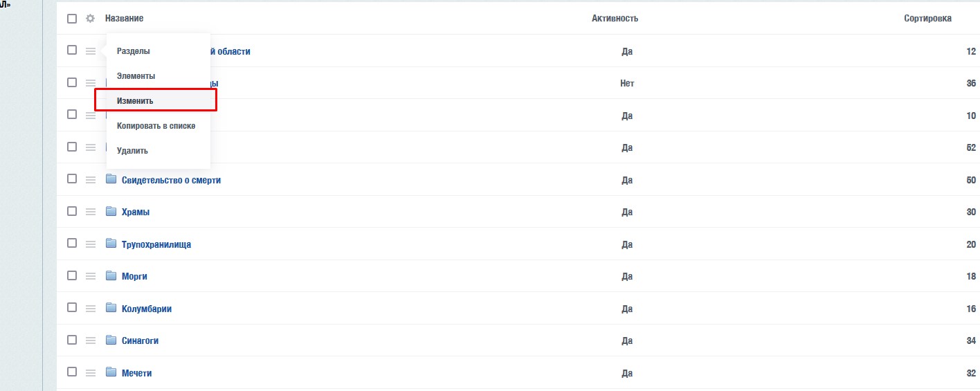
Task: Click the folder icon next to Трупохранилища
Action: pos(111,244)
